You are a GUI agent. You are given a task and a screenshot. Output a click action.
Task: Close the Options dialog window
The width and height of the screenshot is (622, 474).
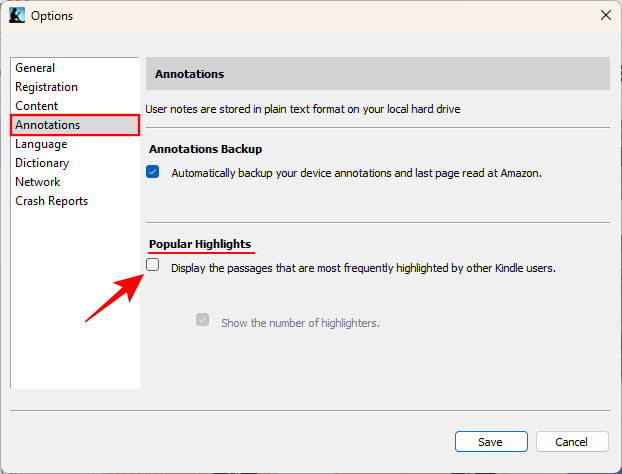click(x=605, y=16)
